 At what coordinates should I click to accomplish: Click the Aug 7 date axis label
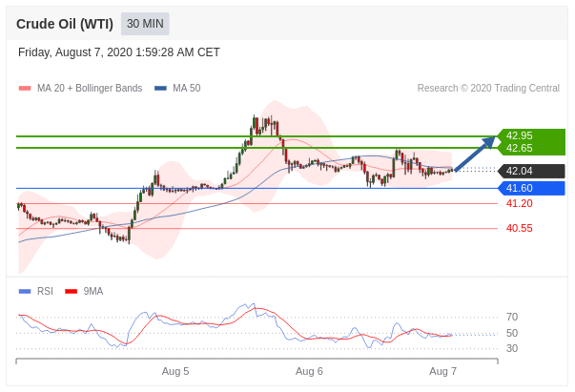pyautogui.click(x=442, y=371)
